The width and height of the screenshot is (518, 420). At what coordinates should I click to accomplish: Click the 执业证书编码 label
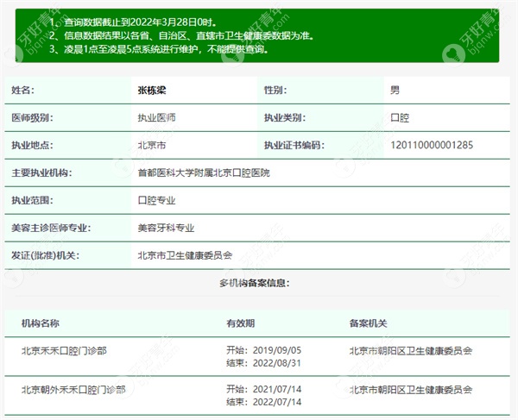pos(294,145)
